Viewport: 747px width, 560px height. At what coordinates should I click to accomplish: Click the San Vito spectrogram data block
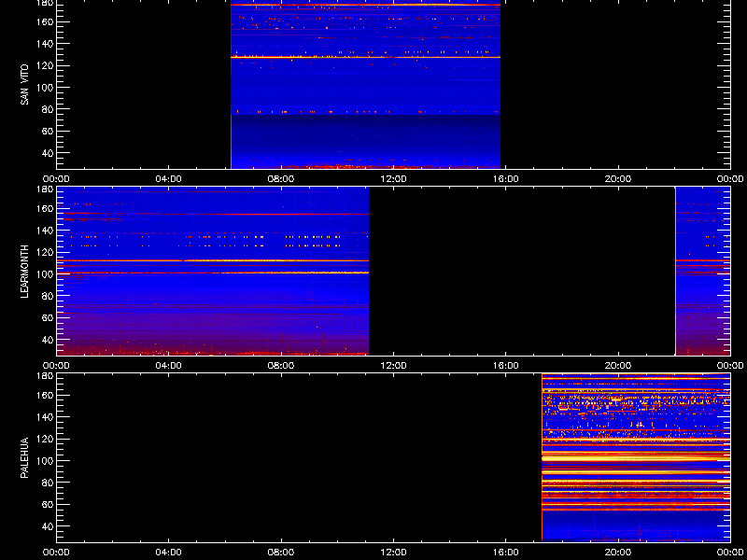(365, 84)
